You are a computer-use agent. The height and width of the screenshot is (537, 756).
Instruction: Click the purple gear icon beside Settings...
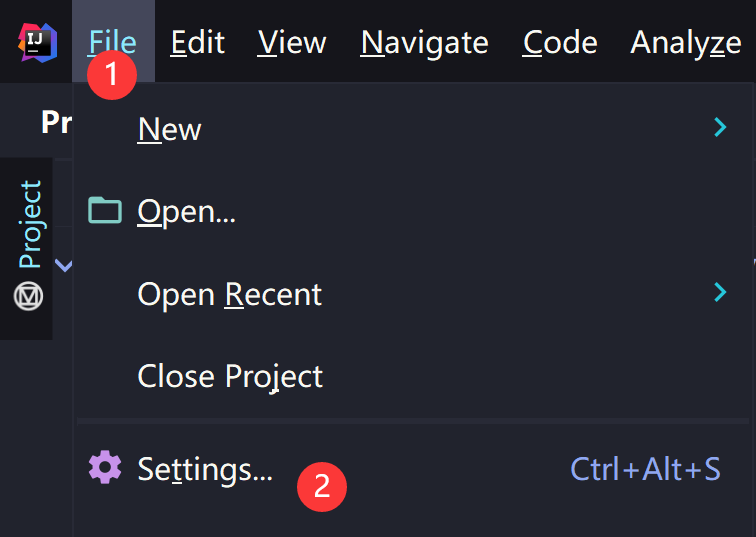[105, 467]
